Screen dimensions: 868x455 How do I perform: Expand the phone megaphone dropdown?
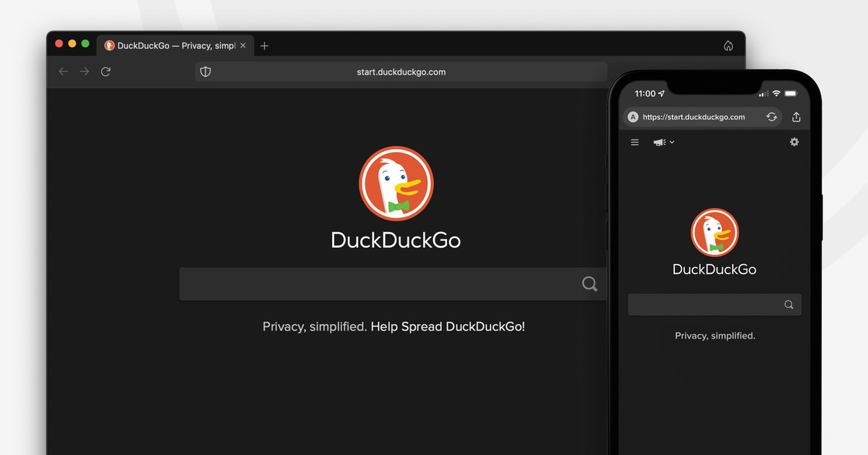(x=664, y=143)
